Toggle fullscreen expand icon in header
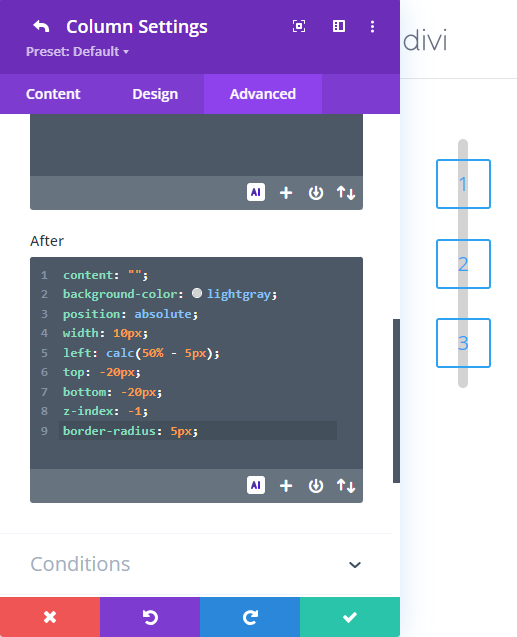Screen dimensions: 517x637 pyautogui.click(x=299, y=26)
